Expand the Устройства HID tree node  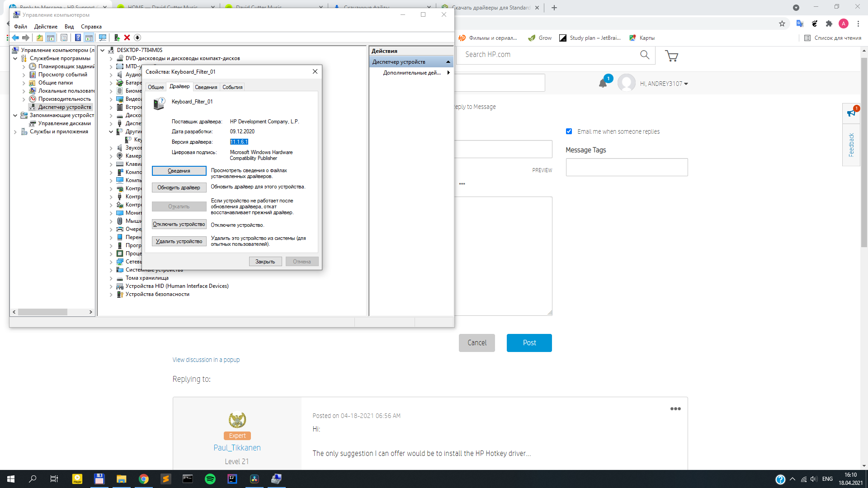[111, 286]
